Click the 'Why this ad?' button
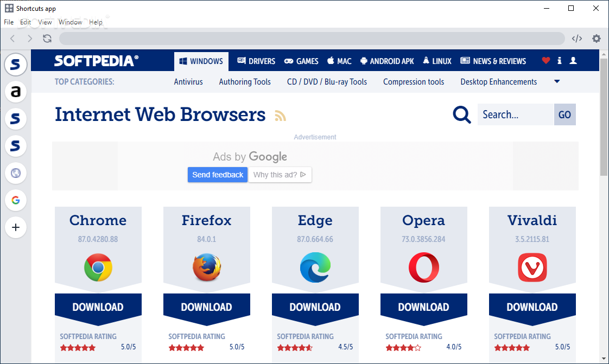 (280, 175)
